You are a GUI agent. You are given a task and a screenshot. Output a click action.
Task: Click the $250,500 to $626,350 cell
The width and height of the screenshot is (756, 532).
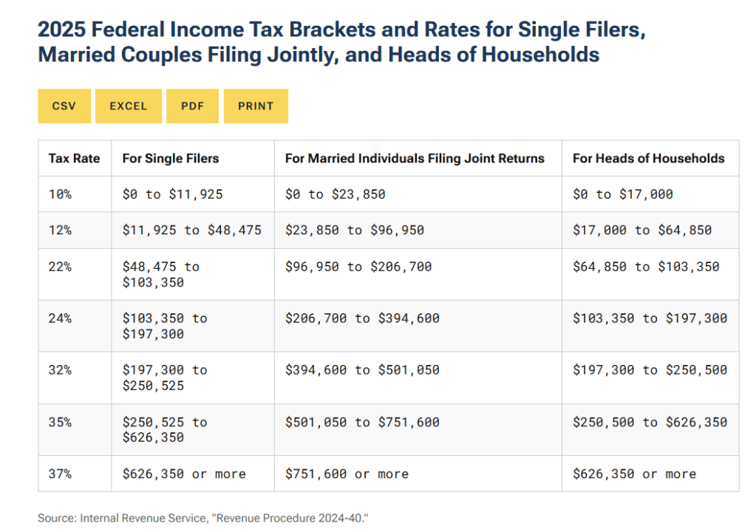pyautogui.click(x=650, y=422)
